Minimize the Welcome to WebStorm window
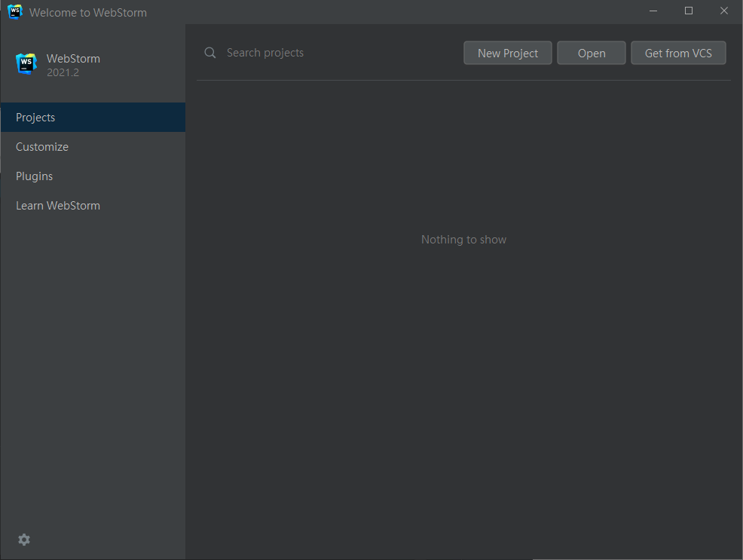This screenshot has height=560, width=743. pyautogui.click(x=653, y=11)
